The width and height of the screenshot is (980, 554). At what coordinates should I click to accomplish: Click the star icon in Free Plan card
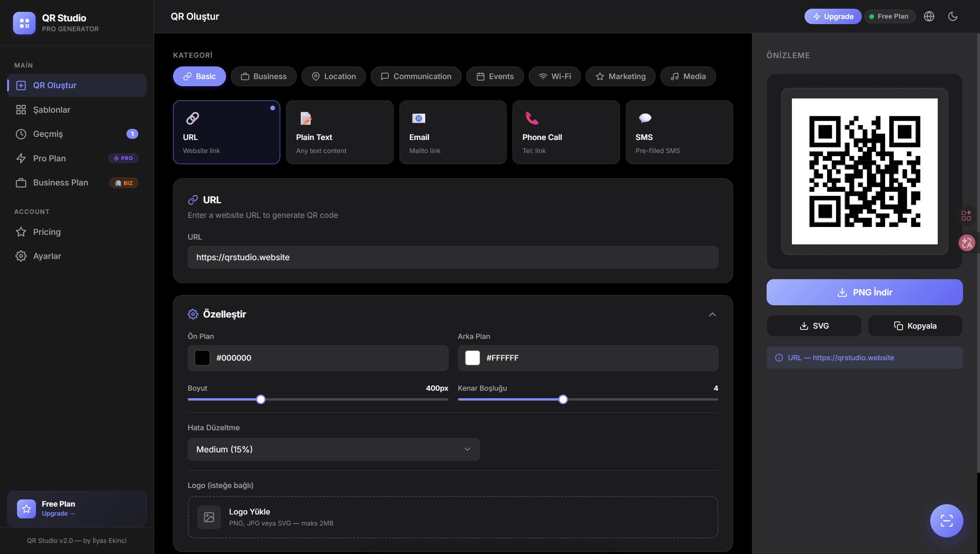[26, 509]
